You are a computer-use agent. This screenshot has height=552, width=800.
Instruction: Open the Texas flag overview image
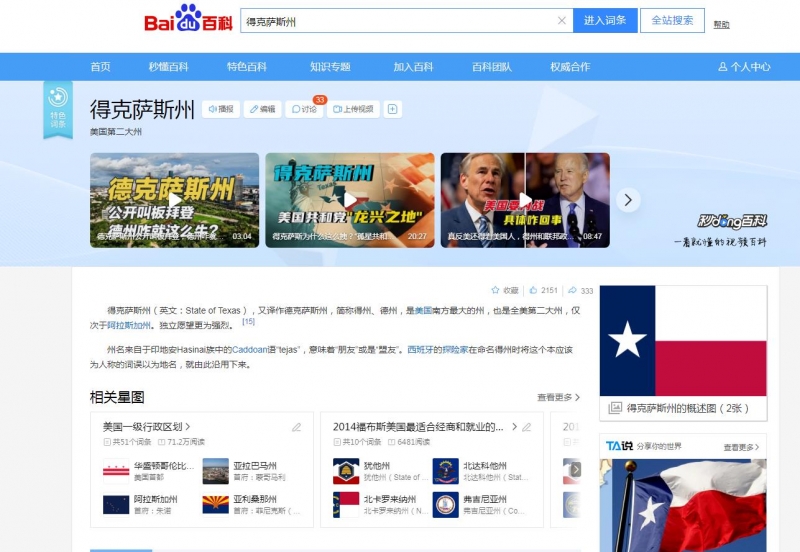coord(683,341)
